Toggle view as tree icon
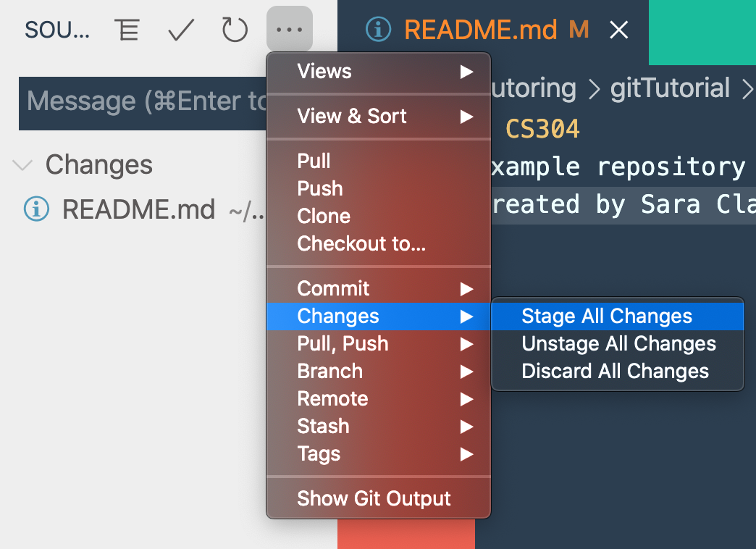Screen dimensions: 756x549 (x=127, y=30)
